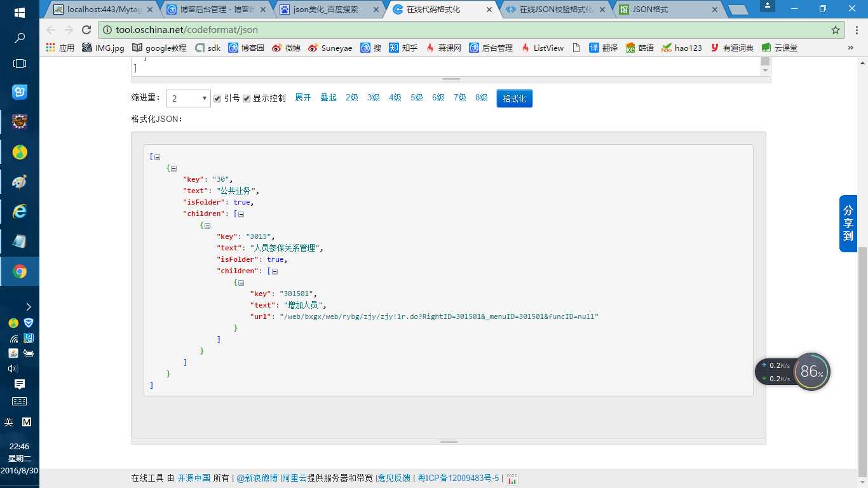Collapse to 7级 level
This screenshot has height=488, width=868.
pos(460,98)
